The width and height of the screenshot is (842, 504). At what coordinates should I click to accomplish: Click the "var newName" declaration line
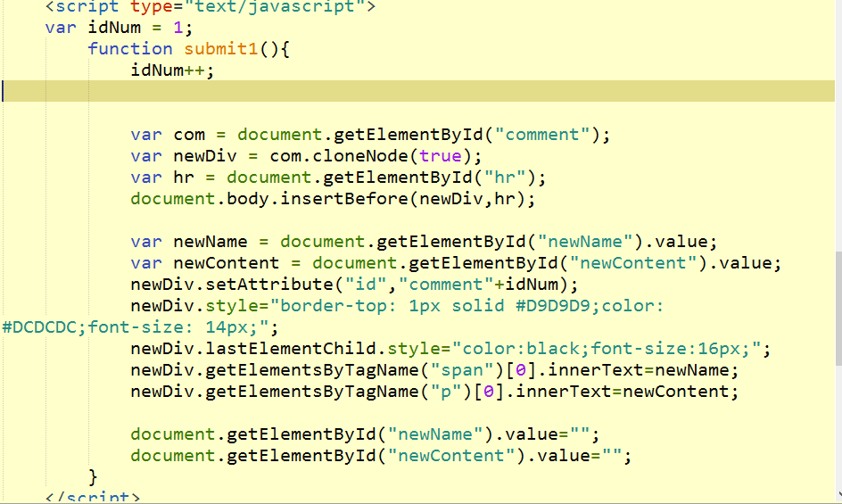(424, 242)
